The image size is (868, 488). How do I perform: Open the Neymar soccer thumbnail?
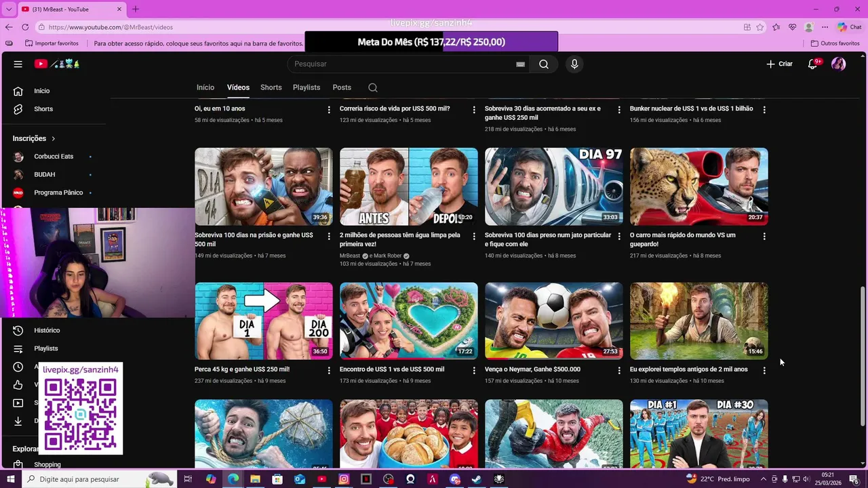click(554, 321)
